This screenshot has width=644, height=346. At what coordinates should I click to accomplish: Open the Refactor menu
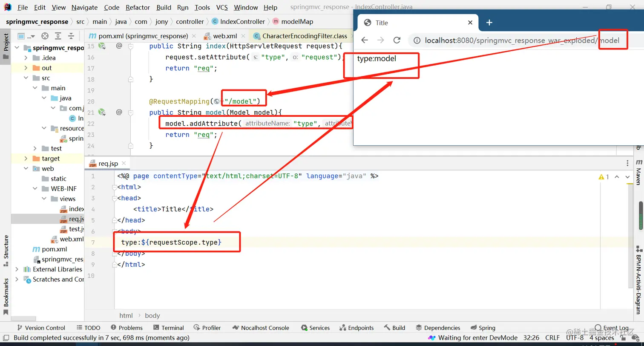coord(138,7)
